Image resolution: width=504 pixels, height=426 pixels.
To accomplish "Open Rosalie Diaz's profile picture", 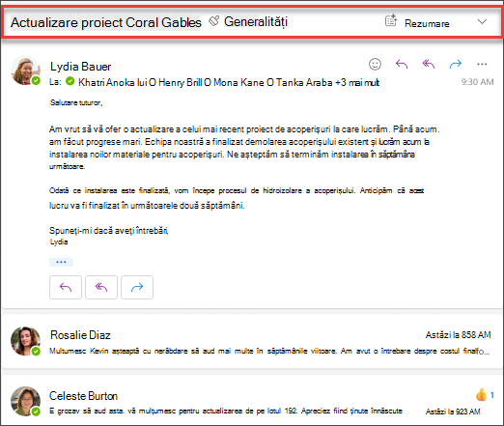I will pos(25,341).
